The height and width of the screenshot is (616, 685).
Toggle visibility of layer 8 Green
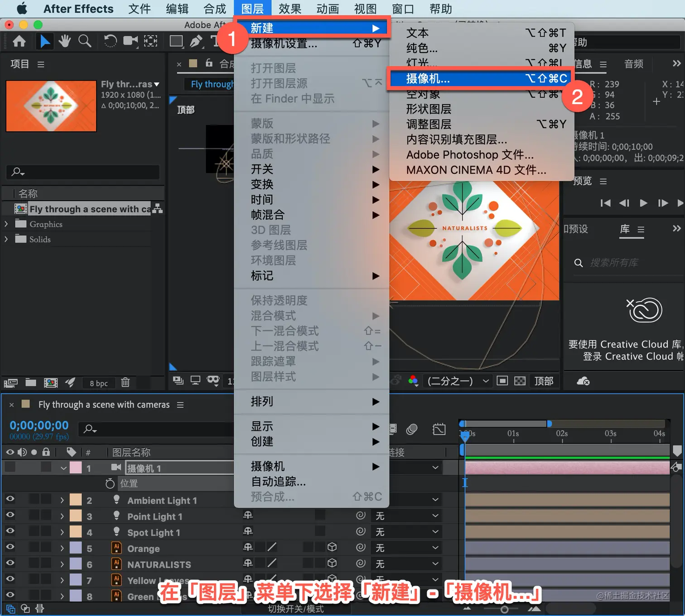click(10, 595)
